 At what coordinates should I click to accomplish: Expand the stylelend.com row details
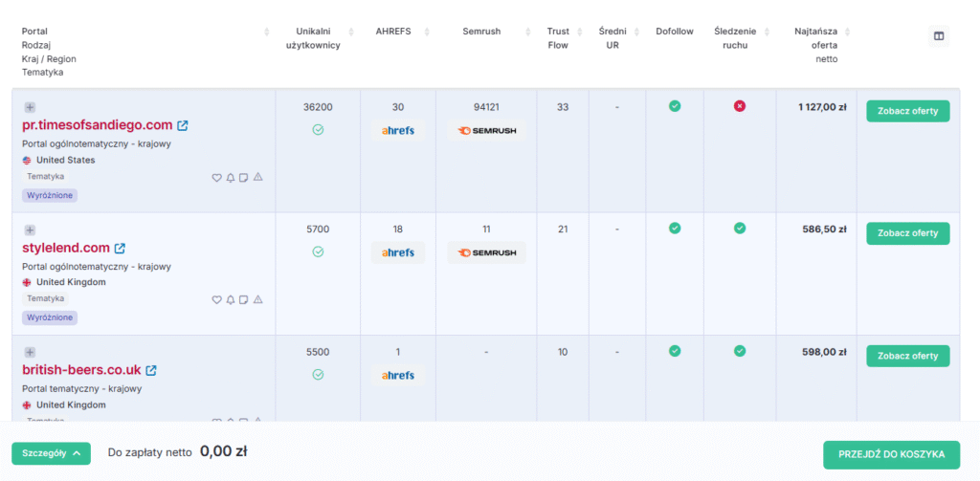pos(30,230)
